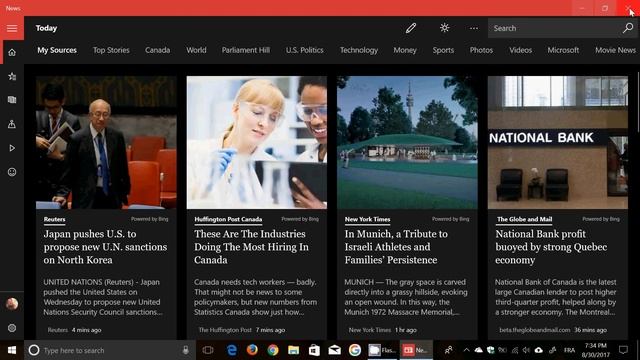Switch to Parliament Hill tab
This screenshot has width=640, height=360.
pyautogui.click(x=246, y=50)
